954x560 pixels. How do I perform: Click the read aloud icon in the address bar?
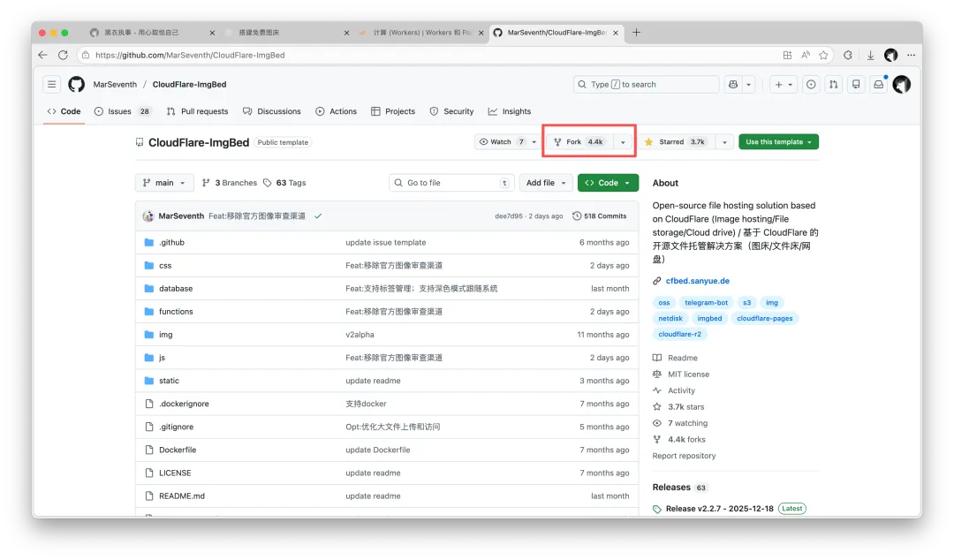[x=806, y=56]
